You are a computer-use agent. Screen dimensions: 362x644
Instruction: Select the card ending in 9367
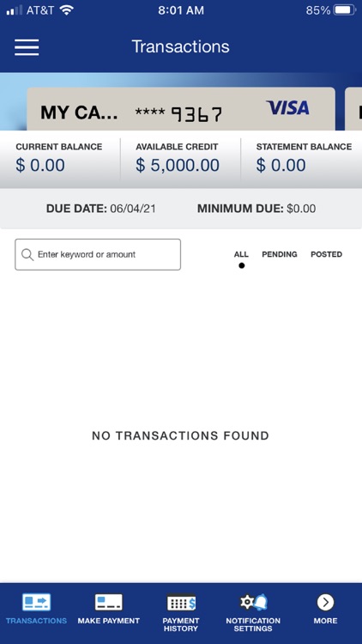click(x=181, y=109)
